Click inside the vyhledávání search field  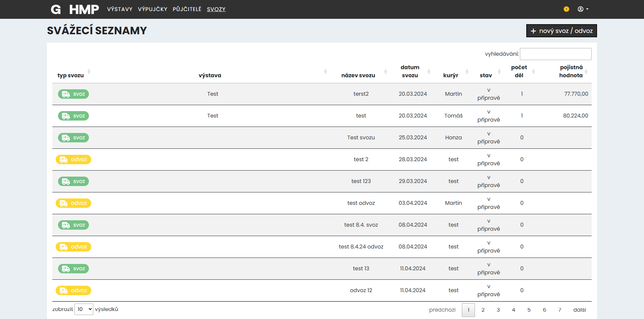[x=556, y=54]
